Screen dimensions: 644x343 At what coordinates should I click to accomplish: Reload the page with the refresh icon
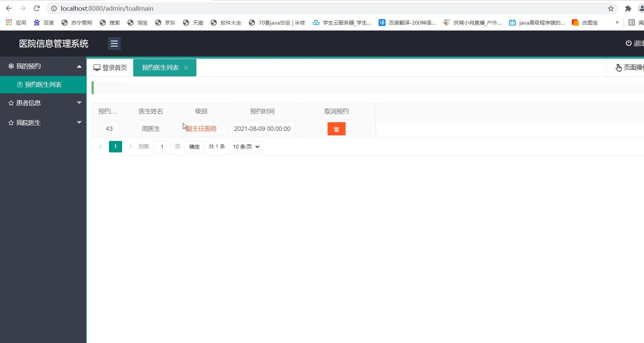(x=37, y=8)
